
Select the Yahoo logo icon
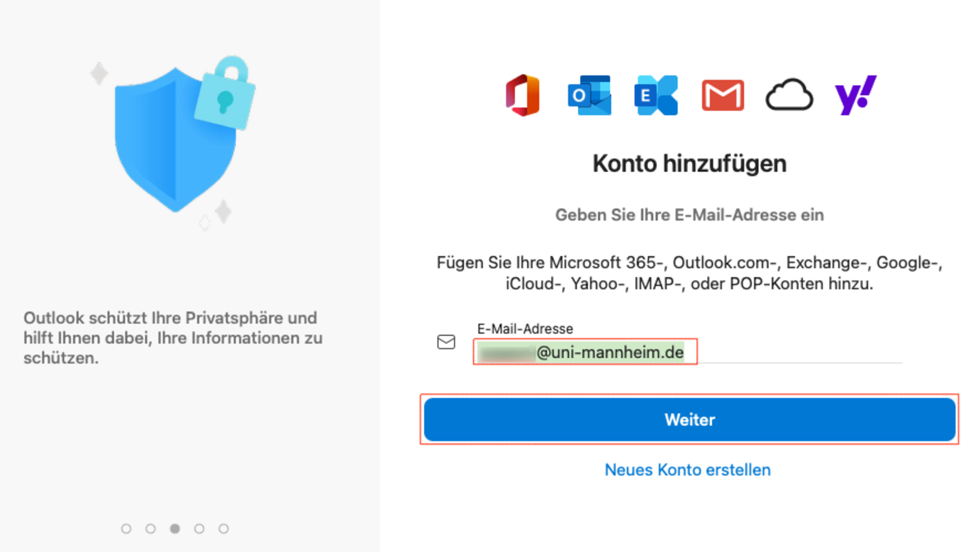point(855,95)
